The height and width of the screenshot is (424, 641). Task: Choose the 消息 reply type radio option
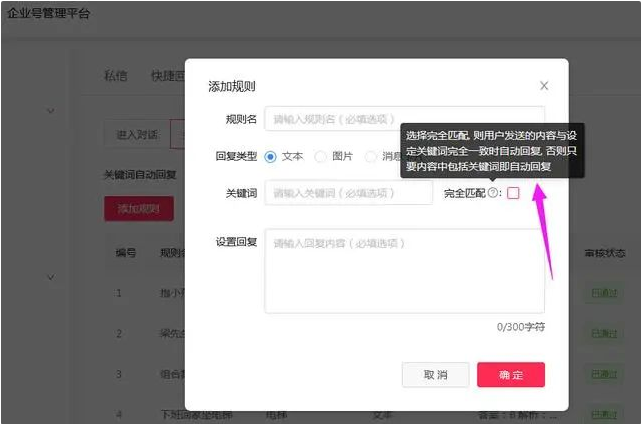pos(371,156)
